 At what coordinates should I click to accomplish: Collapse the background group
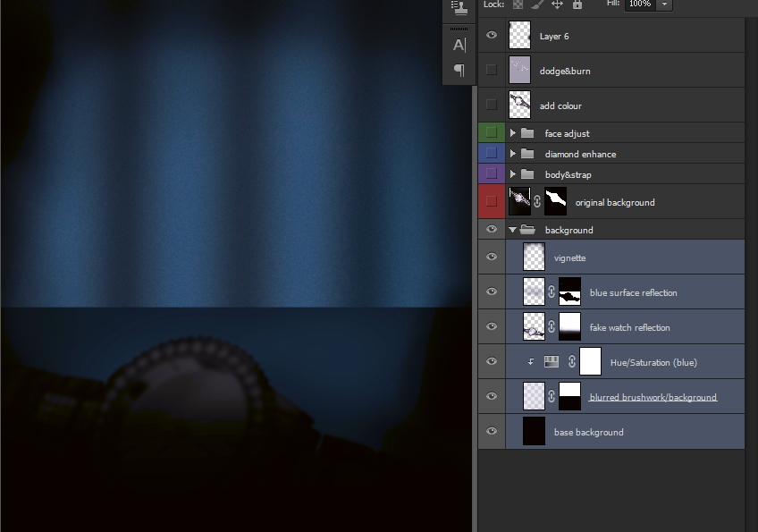[x=512, y=230]
